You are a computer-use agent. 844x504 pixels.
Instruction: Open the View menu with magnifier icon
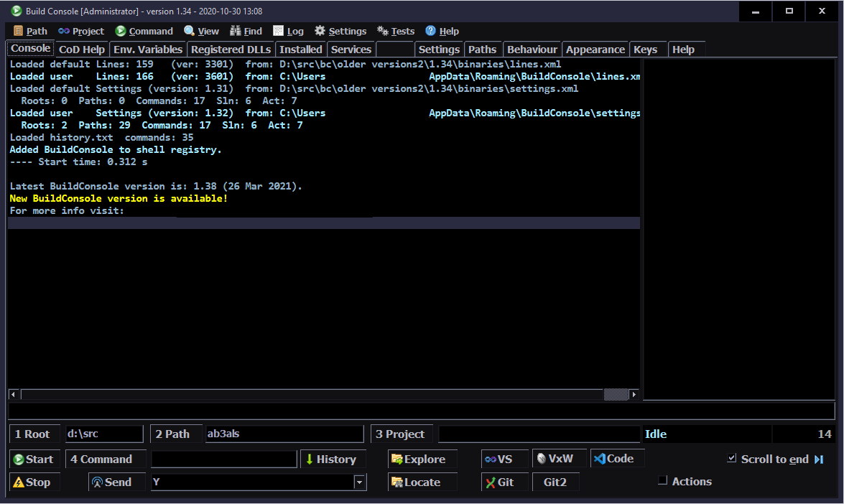click(201, 31)
